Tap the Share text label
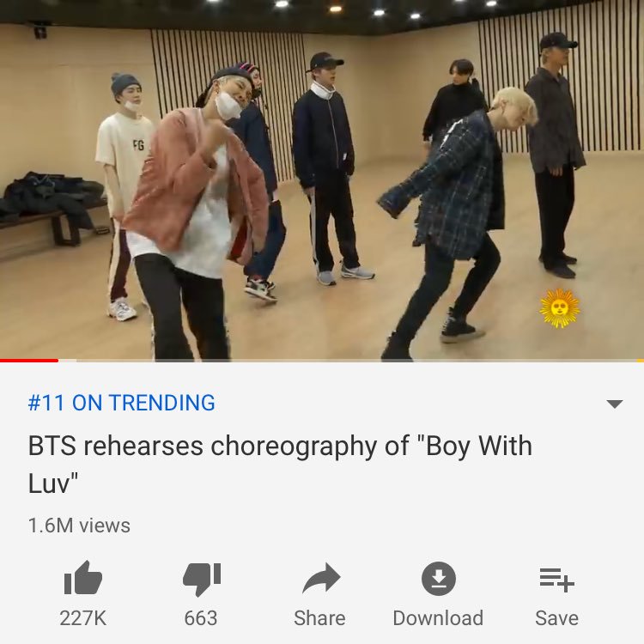 pyautogui.click(x=319, y=618)
